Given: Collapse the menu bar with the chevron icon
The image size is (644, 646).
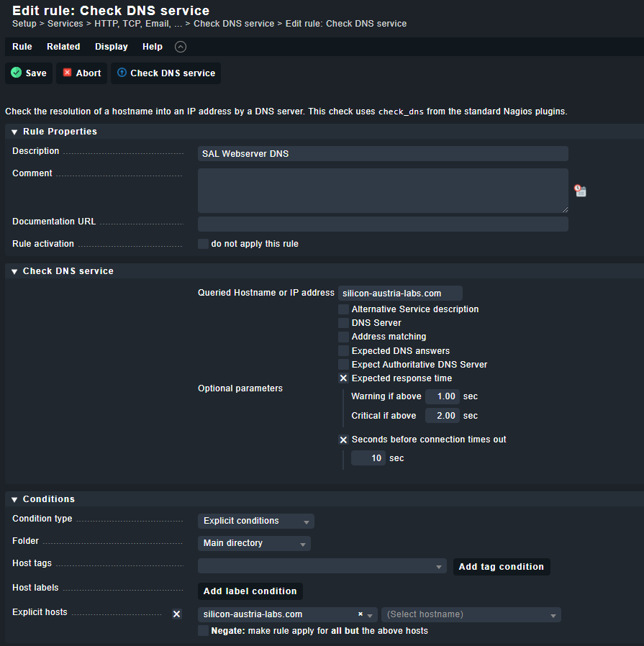Looking at the screenshot, I should point(181,47).
